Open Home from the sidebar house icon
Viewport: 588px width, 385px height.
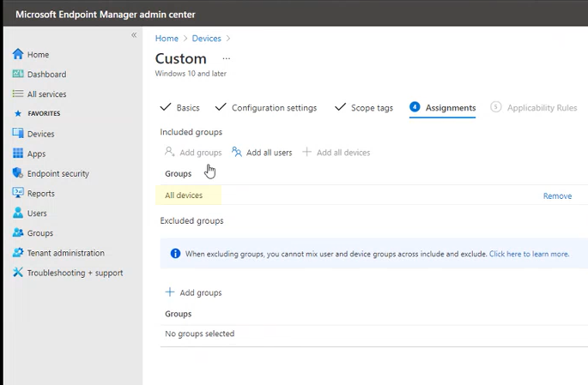pos(18,55)
